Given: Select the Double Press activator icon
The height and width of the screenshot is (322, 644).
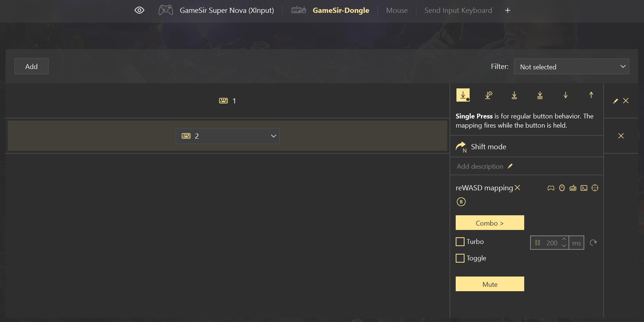Looking at the screenshot, I should pos(514,95).
